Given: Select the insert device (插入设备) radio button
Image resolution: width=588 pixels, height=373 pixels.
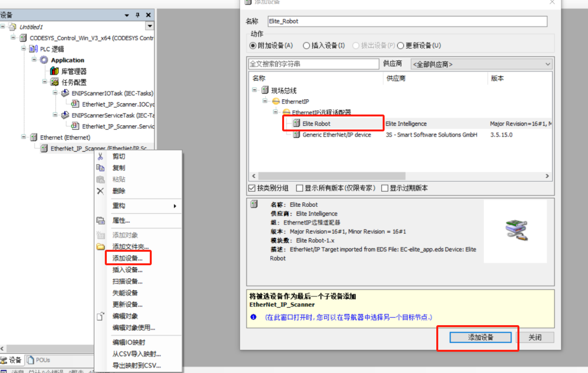Looking at the screenshot, I should click(306, 45).
